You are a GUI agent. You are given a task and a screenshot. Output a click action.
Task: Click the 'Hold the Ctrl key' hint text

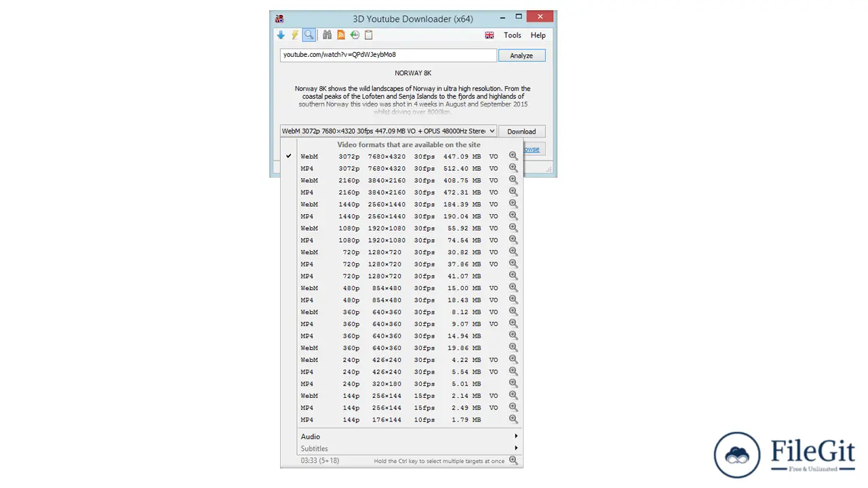pyautogui.click(x=439, y=461)
